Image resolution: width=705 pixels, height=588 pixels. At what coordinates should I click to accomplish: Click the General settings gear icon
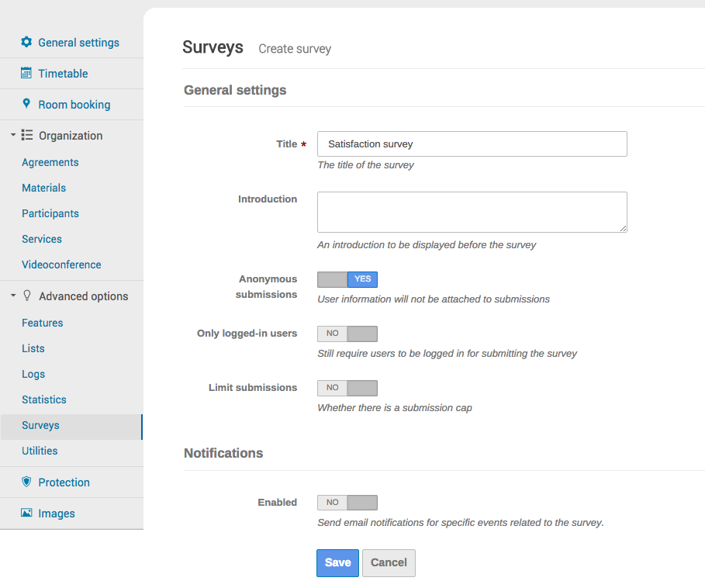pyautogui.click(x=26, y=42)
